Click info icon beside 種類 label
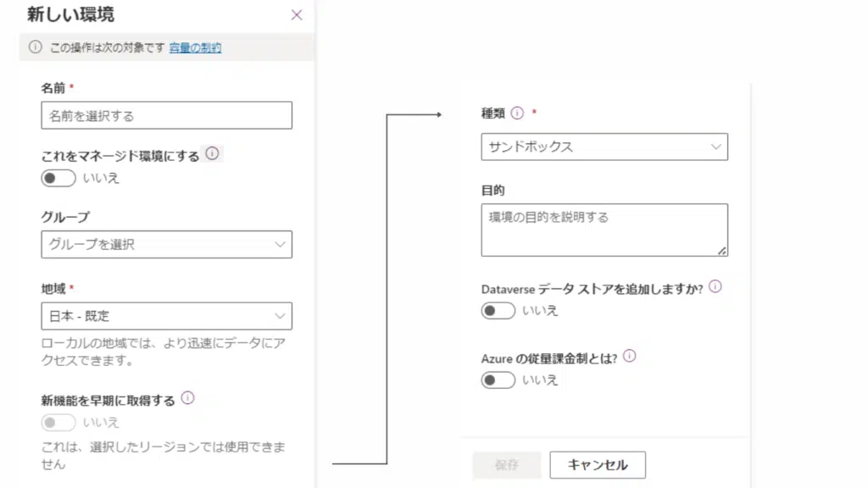This screenshot has width=868, height=488. click(x=517, y=113)
